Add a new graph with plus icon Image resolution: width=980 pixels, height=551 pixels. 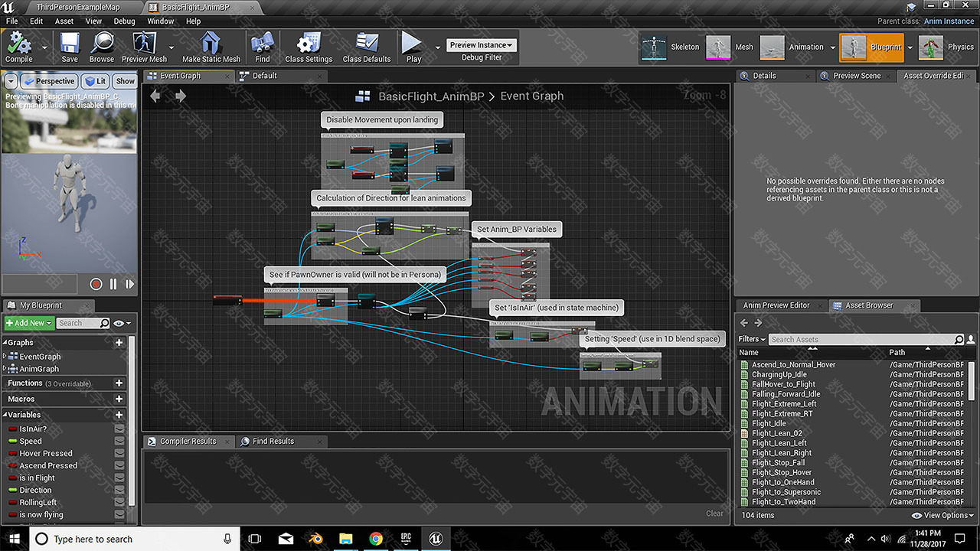click(x=119, y=343)
